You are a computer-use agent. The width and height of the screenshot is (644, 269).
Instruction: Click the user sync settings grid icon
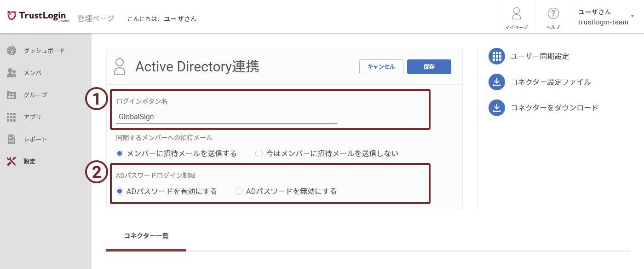[x=496, y=56]
